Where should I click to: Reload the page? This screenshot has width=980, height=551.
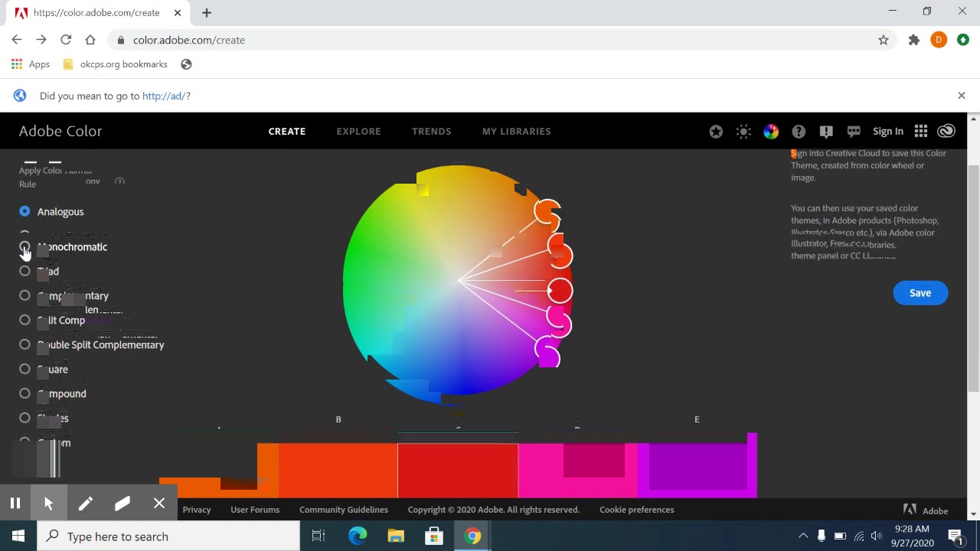(66, 40)
